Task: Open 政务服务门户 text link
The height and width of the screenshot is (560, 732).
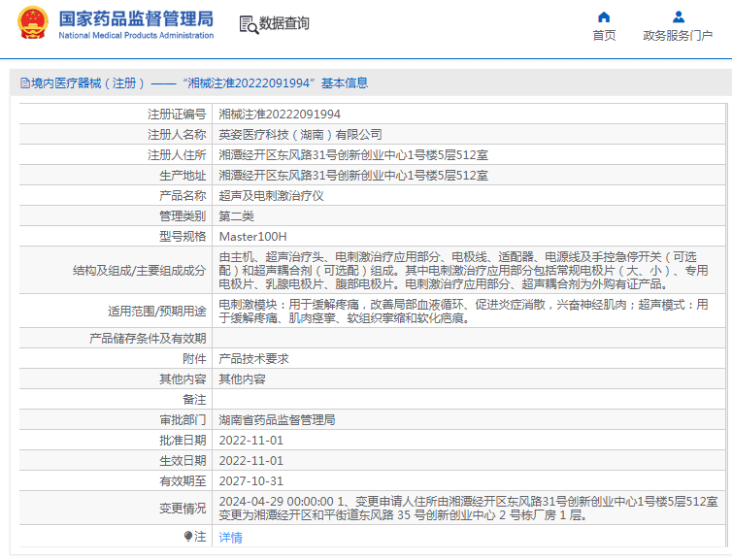Action: (678, 36)
